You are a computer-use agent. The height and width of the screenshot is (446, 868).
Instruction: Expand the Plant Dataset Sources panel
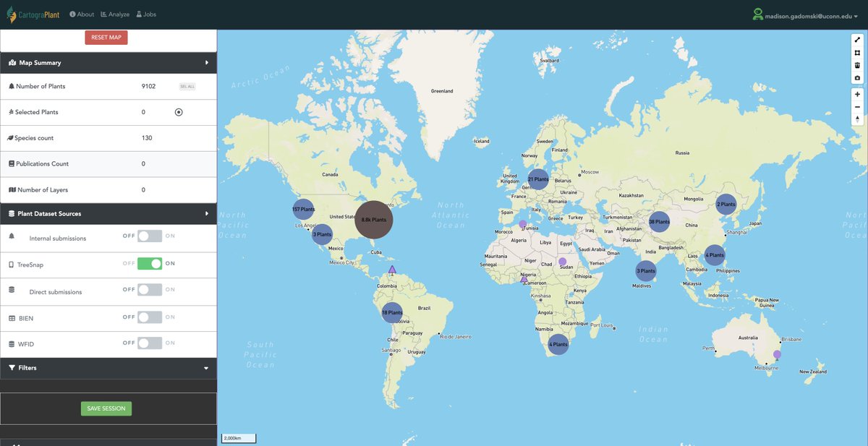(207, 213)
